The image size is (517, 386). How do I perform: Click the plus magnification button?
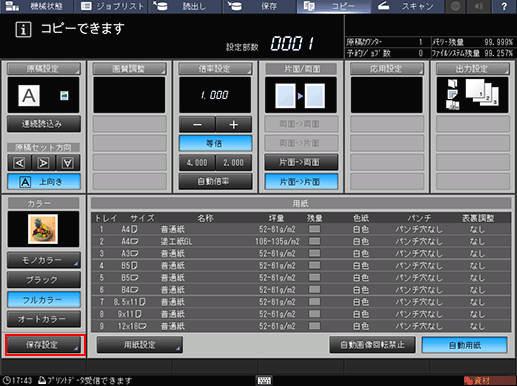click(x=234, y=125)
